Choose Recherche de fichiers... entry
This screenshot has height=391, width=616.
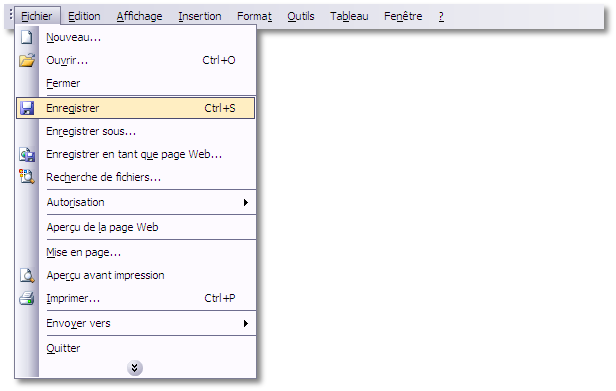click(136, 177)
